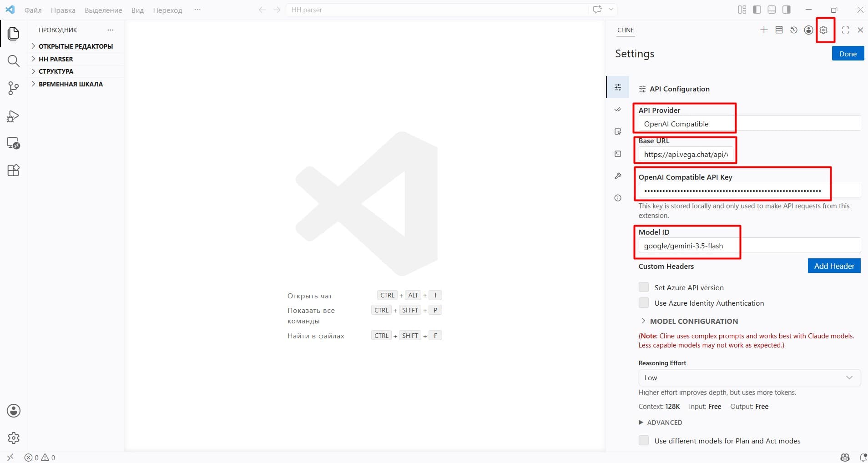This screenshot has width=868, height=463.
Task: Open Cline task history icon
Action: pyautogui.click(x=794, y=30)
